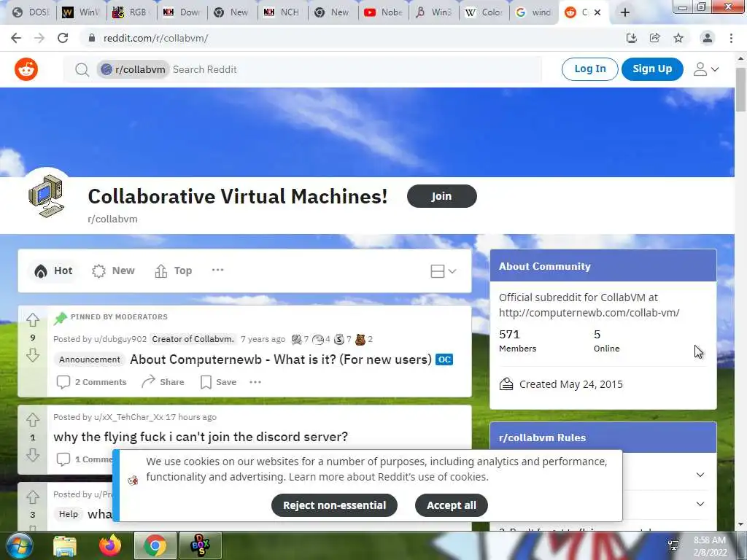747x560 pixels.
Task: Sort posts by New
Action: tap(113, 271)
